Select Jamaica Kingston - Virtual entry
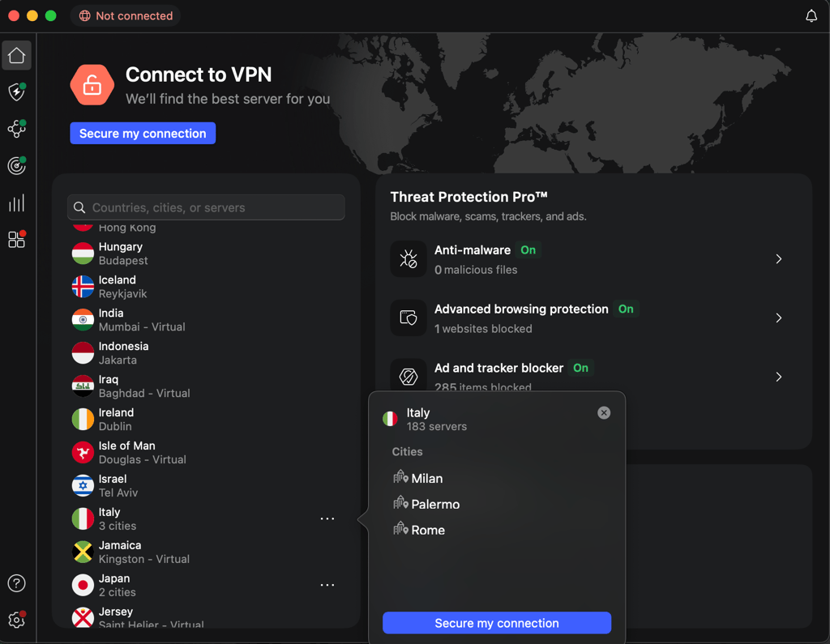Screen dimensions: 830x644 click(x=206, y=552)
